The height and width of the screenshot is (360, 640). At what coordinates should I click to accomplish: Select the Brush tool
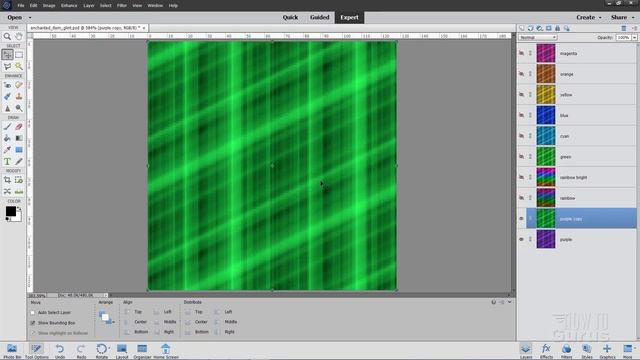coord(7,127)
